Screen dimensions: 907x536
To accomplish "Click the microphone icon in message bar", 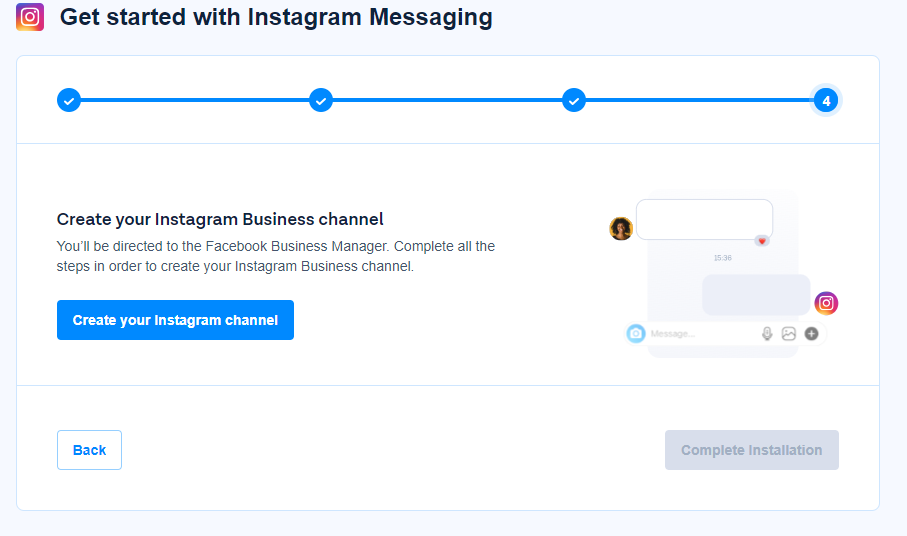I will (767, 334).
